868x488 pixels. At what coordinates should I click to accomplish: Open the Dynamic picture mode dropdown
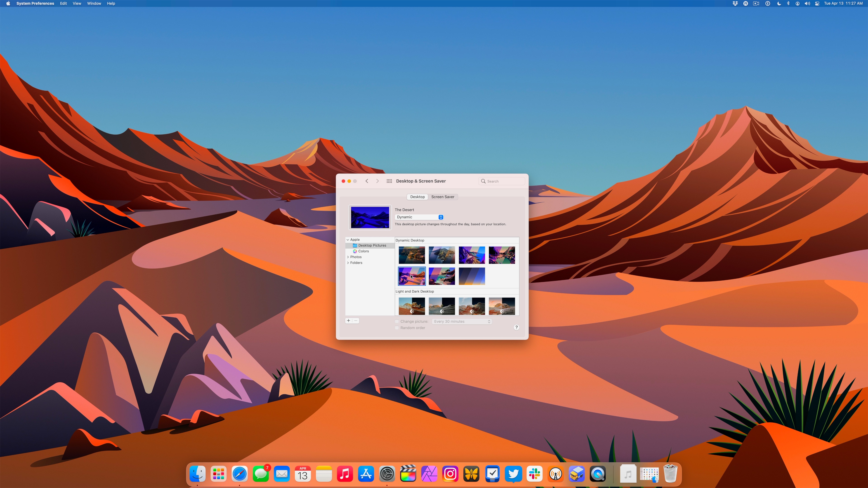pos(419,217)
